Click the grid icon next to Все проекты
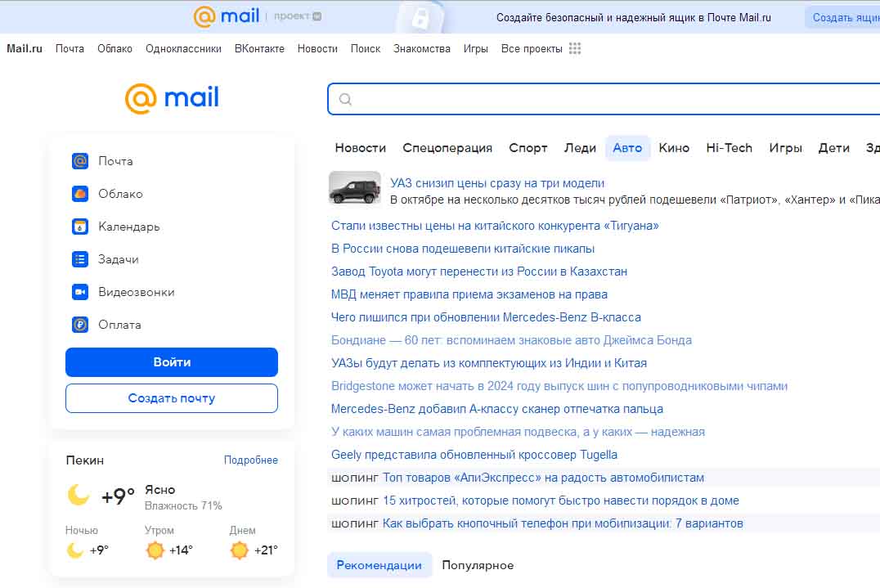This screenshot has width=880, height=588. point(575,48)
